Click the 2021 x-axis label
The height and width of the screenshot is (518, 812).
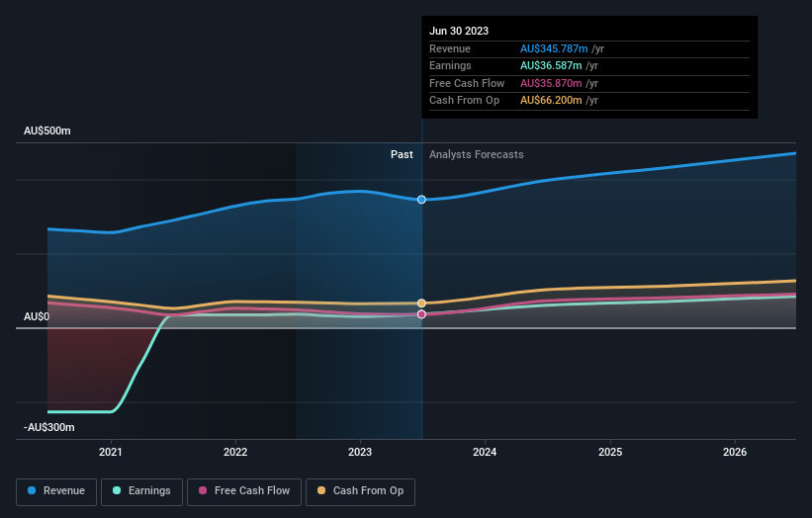pyautogui.click(x=111, y=452)
